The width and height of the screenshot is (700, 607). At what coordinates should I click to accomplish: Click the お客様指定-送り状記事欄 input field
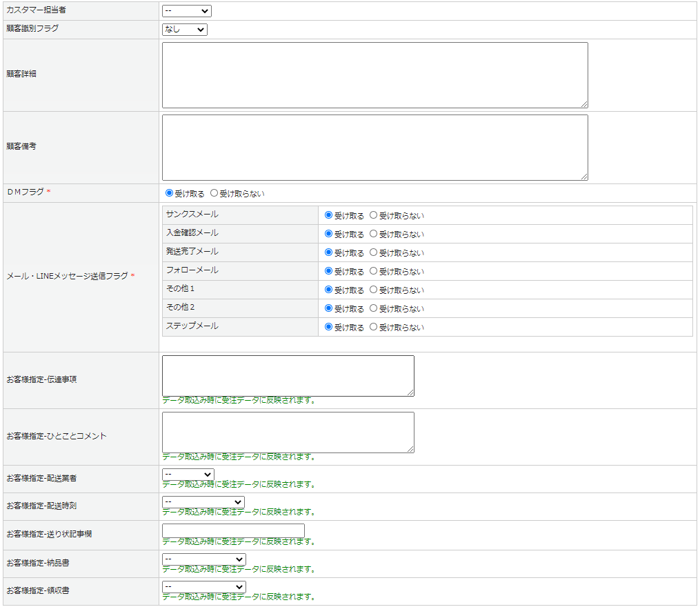[x=233, y=530]
